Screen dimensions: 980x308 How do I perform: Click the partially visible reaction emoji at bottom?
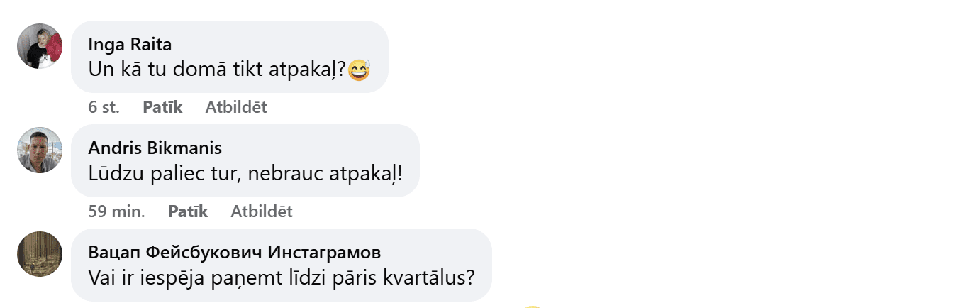tap(533, 306)
